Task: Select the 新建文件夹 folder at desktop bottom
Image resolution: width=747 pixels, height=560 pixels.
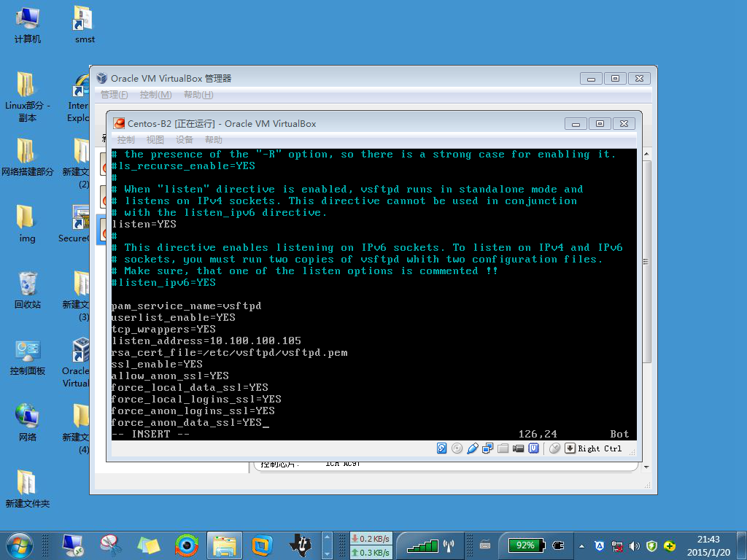Action: [x=27, y=489]
